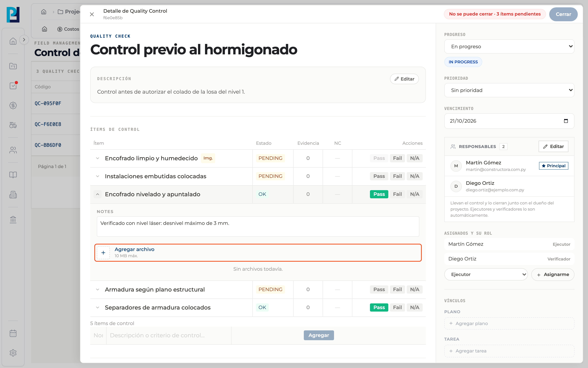The height and width of the screenshot is (368, 588).
Task: Open the building documents icon in sidebar
Action: click(x=13, y=195)
